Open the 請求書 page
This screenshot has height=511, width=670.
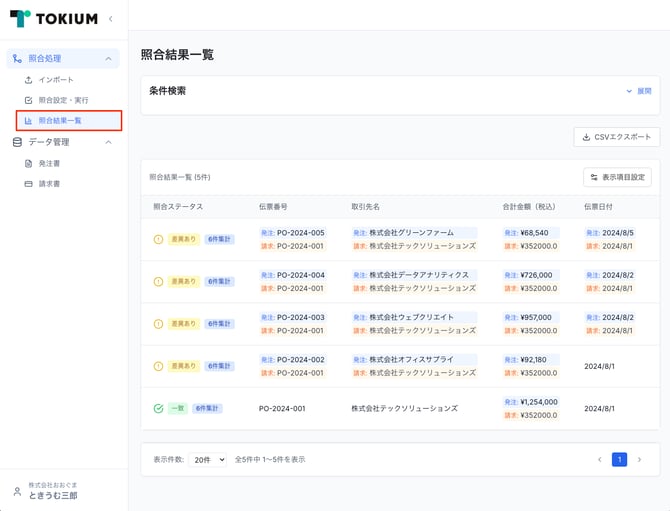(x=50, y=184)
